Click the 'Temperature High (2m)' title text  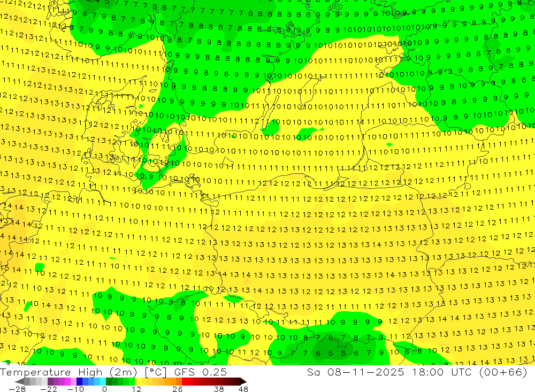[x=69, y=372]
